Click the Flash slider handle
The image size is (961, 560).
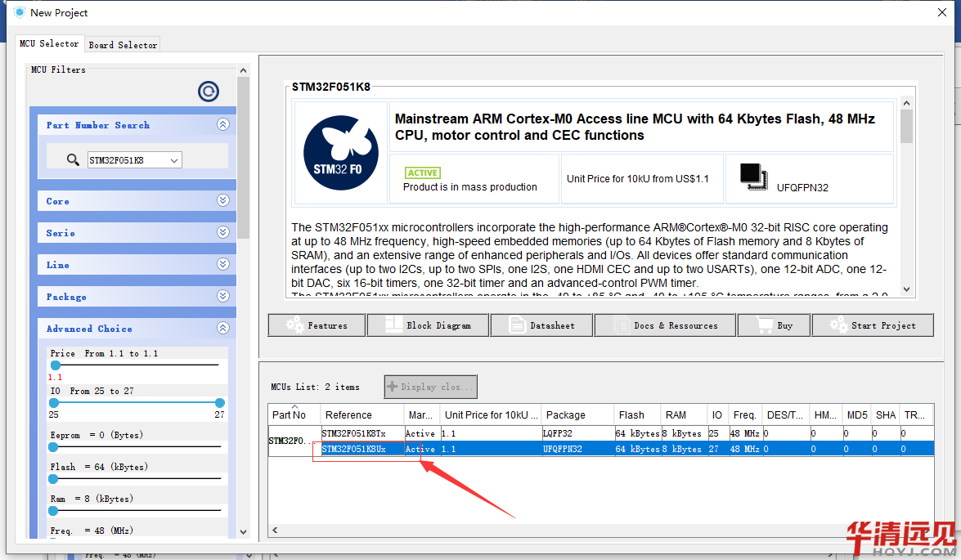(x=53, y=478)
